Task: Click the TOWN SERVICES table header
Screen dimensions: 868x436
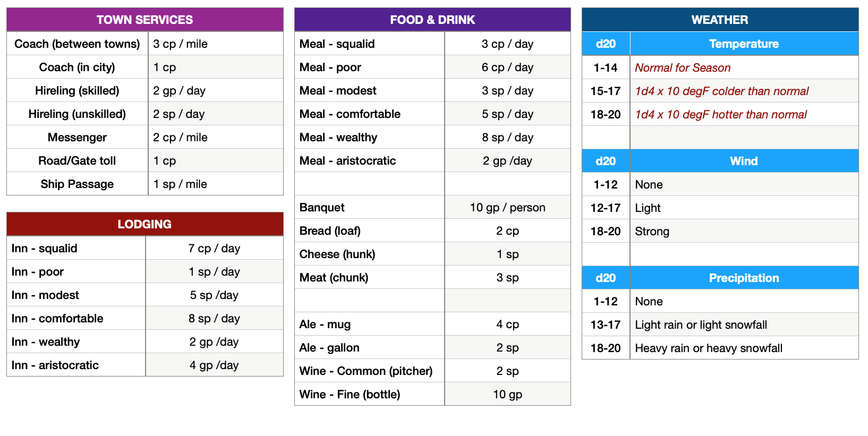Action: (144, 20)
